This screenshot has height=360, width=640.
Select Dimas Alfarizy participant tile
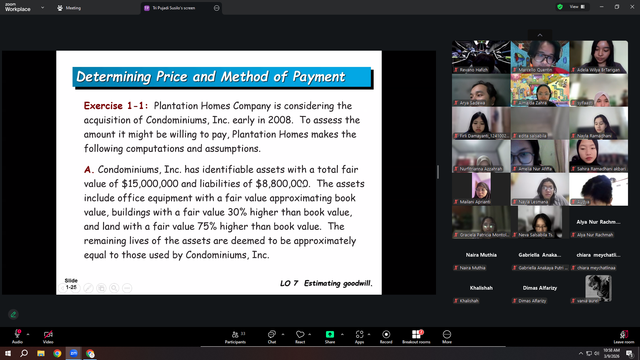click(x=540, y=288)
